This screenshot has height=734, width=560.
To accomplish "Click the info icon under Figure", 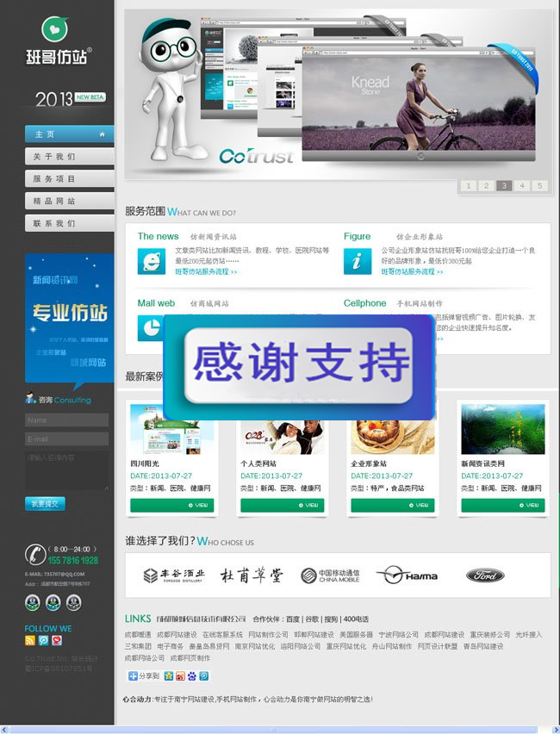I will coord(358,261).
